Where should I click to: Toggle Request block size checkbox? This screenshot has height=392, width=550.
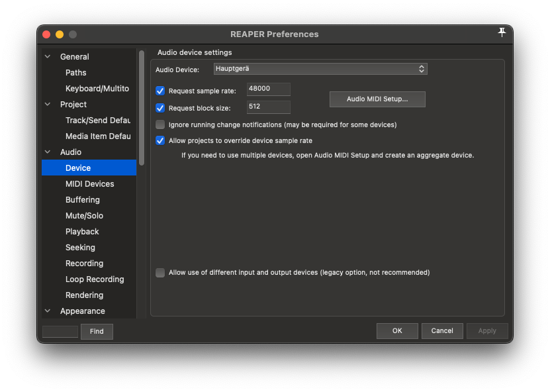pos(160,108)
